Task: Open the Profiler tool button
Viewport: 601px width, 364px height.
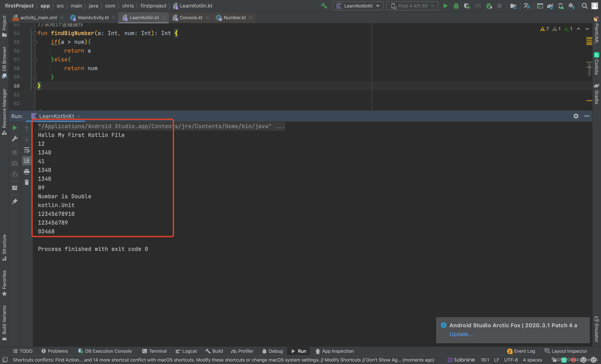Action: click(x=242, y=351)
